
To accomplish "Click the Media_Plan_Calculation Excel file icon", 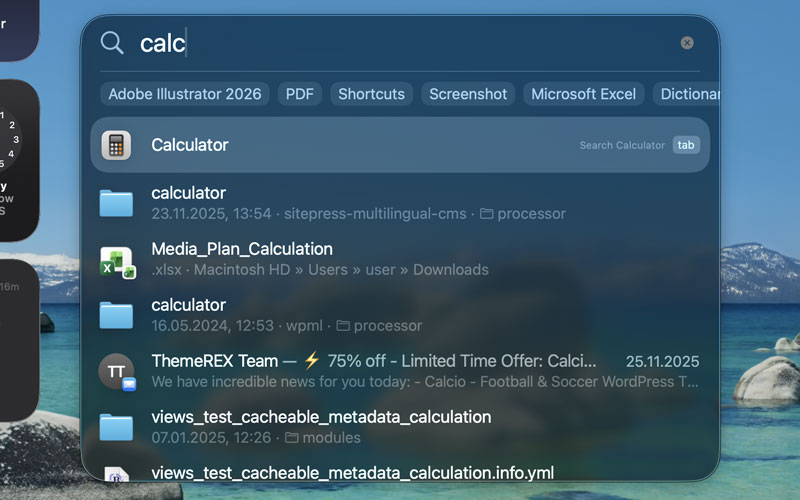I will coord(117,260).
